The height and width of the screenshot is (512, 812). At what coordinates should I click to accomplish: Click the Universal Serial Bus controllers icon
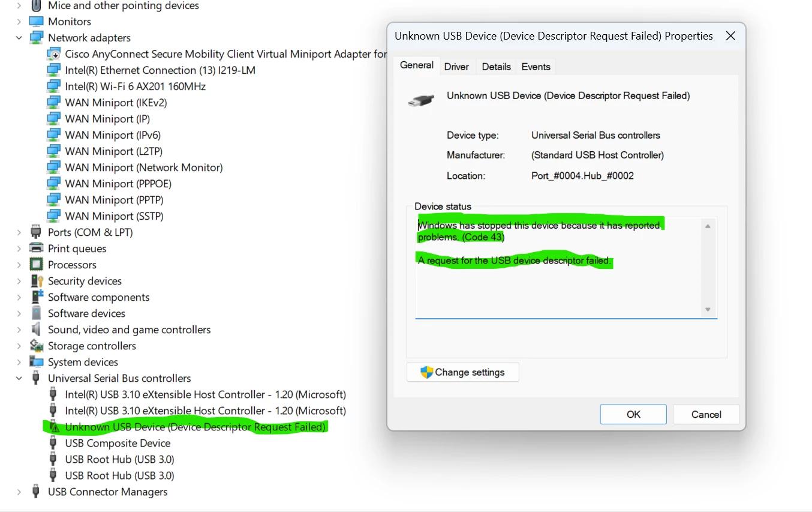tap(36, 378)
